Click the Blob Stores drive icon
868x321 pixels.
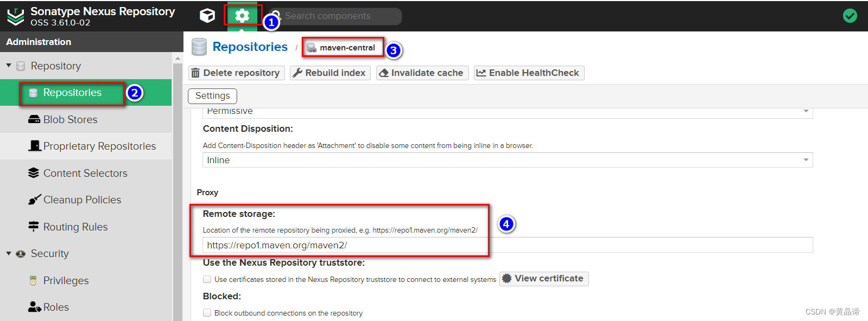coord(34,119)
